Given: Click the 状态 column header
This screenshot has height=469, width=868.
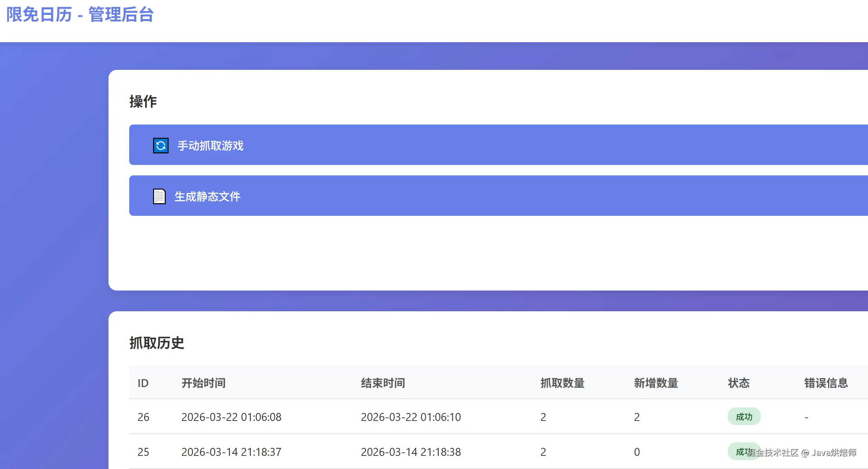Looking at the screenshot, I should pyautogui.click(x=739, y=383).
